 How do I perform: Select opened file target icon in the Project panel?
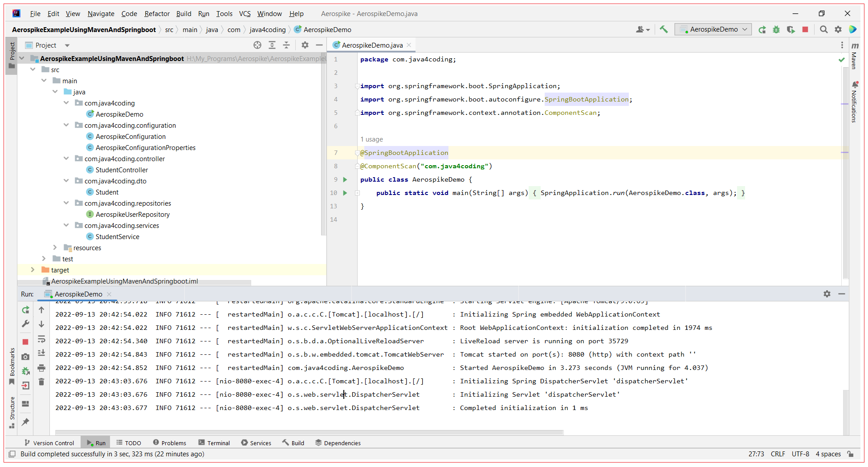click(x=257, y=45)
